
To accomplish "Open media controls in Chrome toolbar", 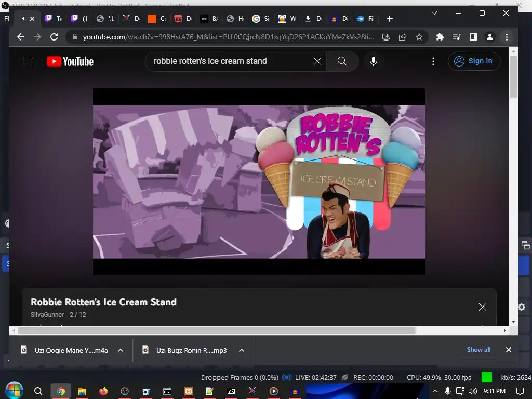I will point(456,37).
